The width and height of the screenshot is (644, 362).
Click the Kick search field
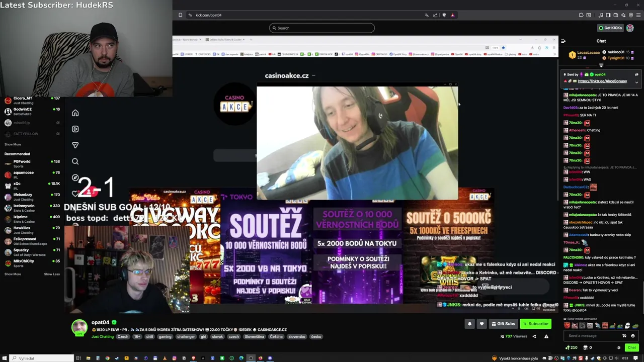coord(322,28)
